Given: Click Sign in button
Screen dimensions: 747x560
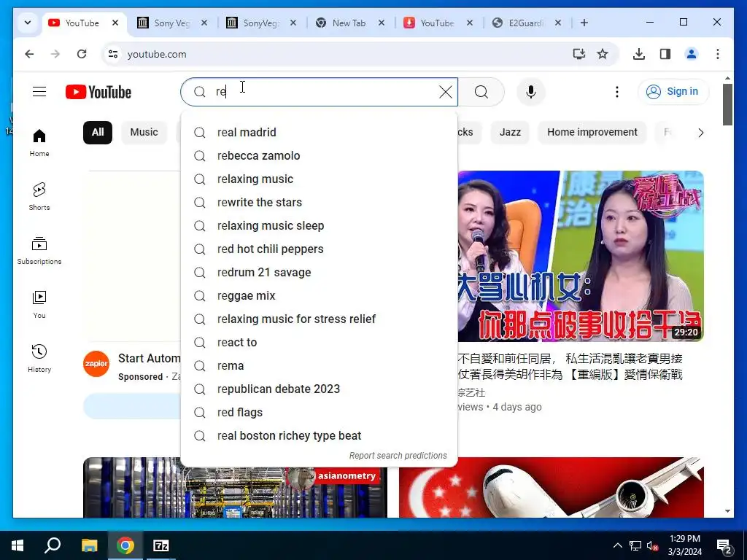Looking at the screenshot, I should pyautogui.click(x=673, y=91).
